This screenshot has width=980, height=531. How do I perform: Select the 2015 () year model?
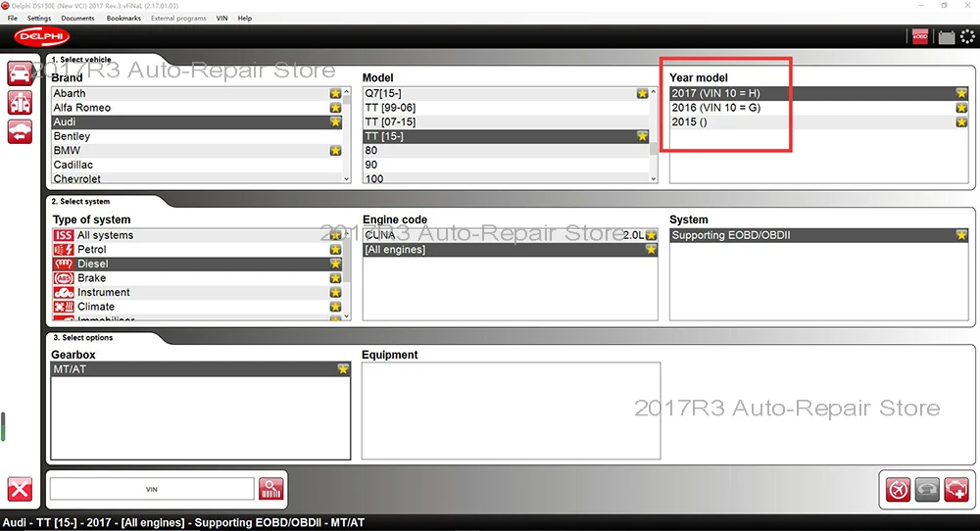tap(818, 121)
